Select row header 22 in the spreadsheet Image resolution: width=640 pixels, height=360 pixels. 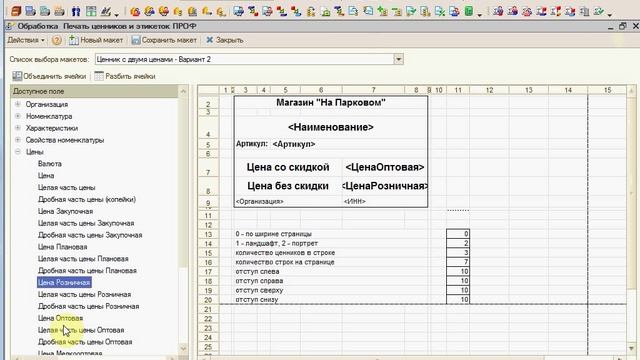208,319
